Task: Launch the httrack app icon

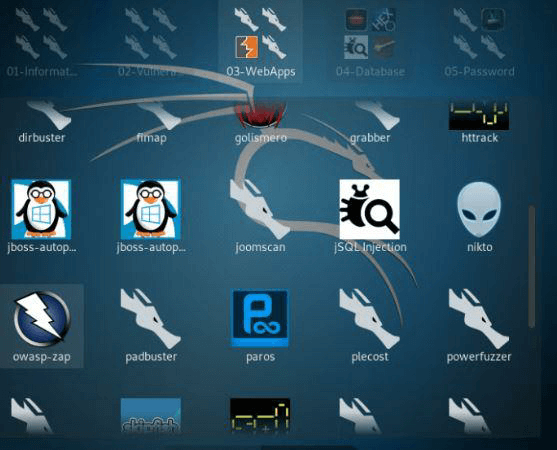Action: 479,116
